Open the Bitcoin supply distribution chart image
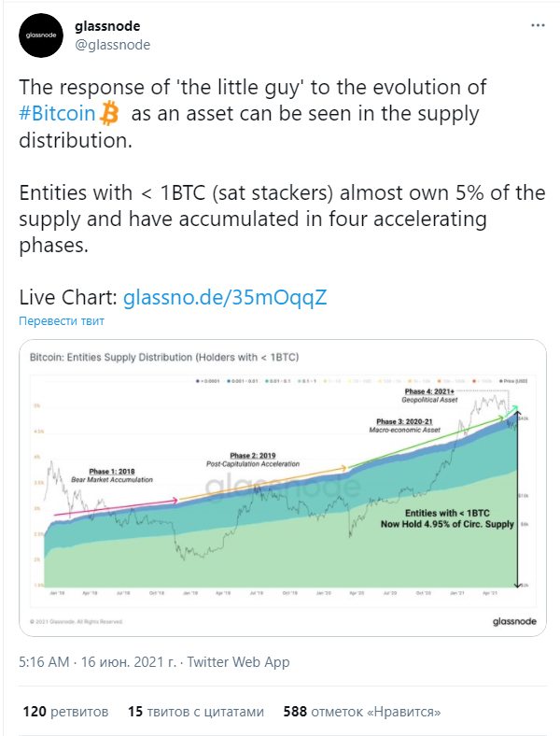The image size is (560, 736). [283, 488]
